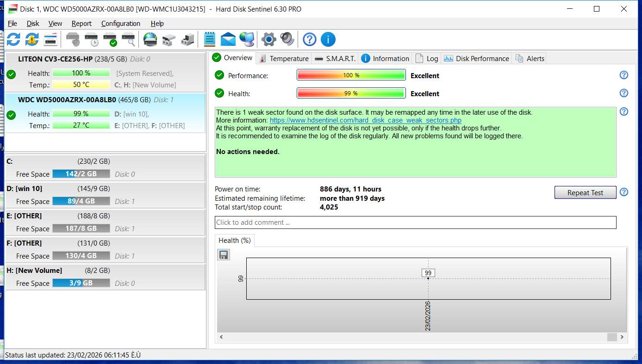Click the blue envelope e-mail icon
Screen dimensions: 642x364
click(228, 39)
